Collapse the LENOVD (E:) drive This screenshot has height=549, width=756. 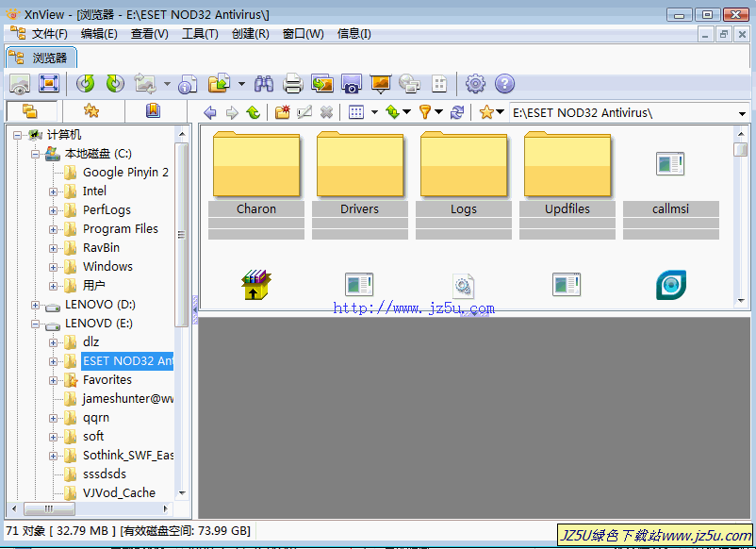[35, 324]
